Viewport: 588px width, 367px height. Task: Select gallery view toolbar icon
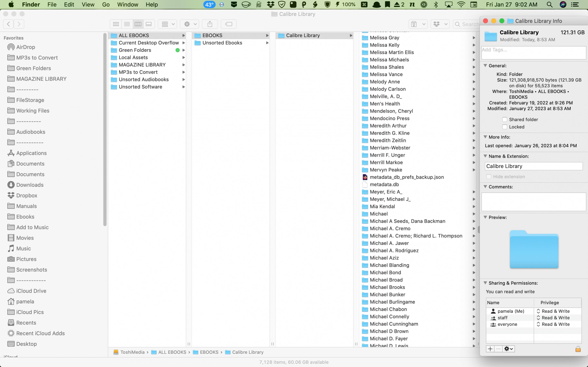[x=149, y=24]
